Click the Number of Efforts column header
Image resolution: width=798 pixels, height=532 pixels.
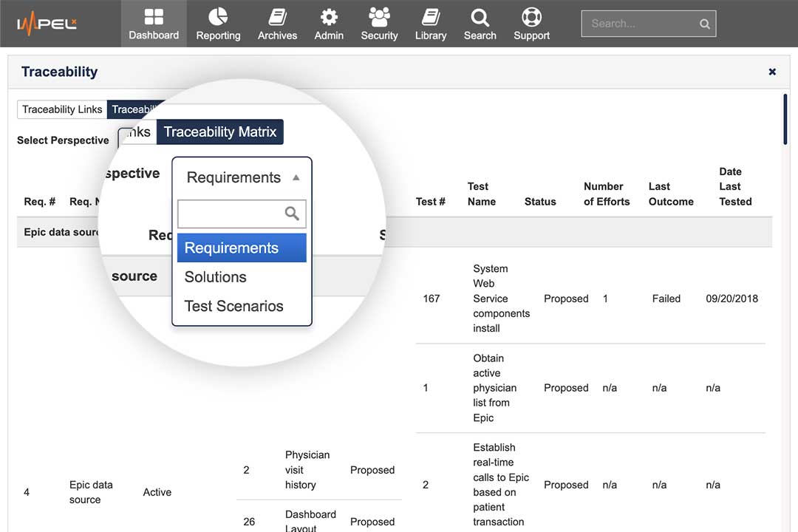607,194
